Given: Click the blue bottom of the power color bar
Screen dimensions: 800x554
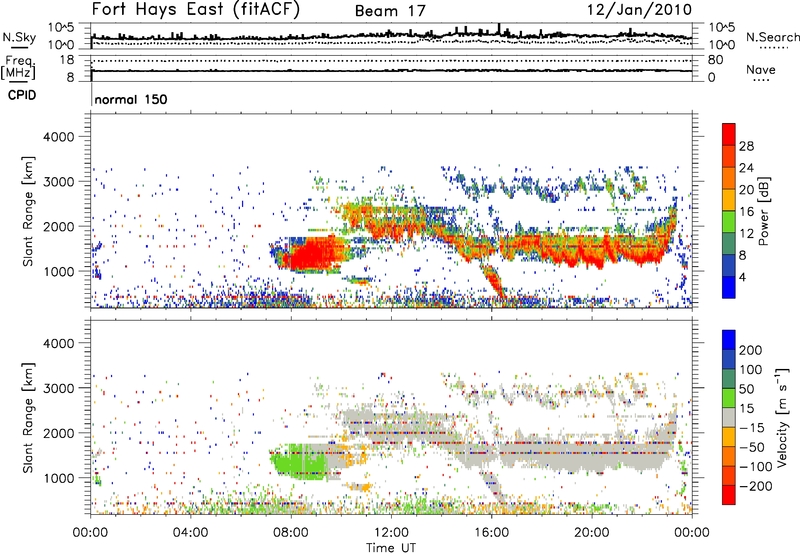Looking at the screenshot, I should pos(729,287).
